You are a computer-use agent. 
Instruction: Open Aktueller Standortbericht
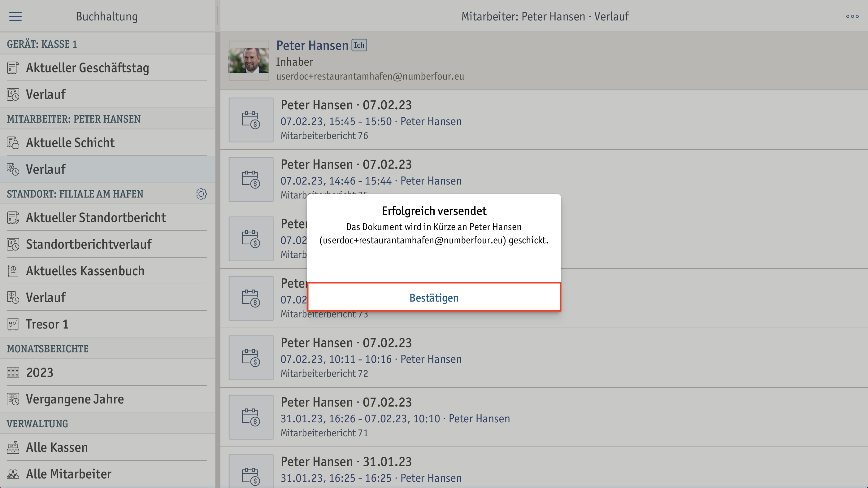tap(107, 218)
